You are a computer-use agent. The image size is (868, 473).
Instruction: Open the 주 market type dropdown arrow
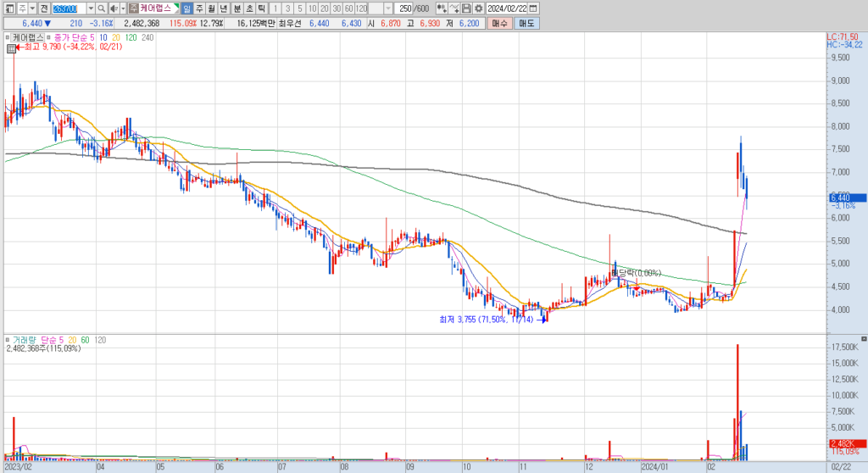pyautogui.click(x=33, y=8)
